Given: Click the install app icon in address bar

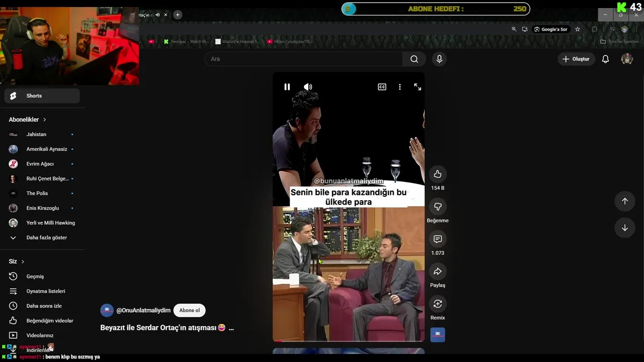Looking at the screenshot, I should click(525, 29).
